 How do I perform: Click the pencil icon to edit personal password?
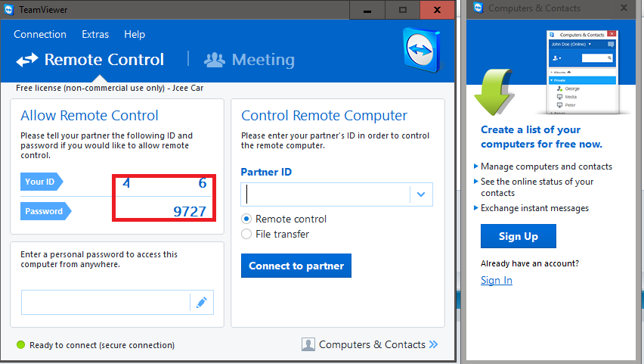coord(201,303)
